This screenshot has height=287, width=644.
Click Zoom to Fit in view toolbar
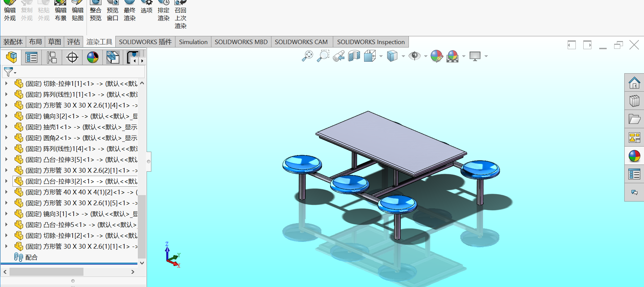[307, 56]
